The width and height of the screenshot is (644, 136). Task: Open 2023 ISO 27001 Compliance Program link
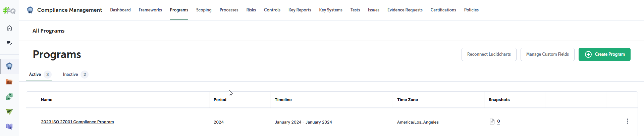click(x=77, y=122)
